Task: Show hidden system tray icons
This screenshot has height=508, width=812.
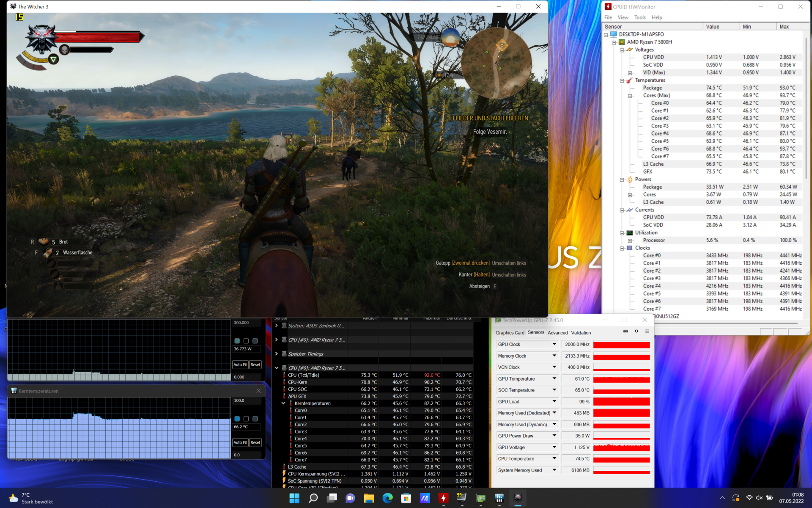Action: [x=722, y=498]
